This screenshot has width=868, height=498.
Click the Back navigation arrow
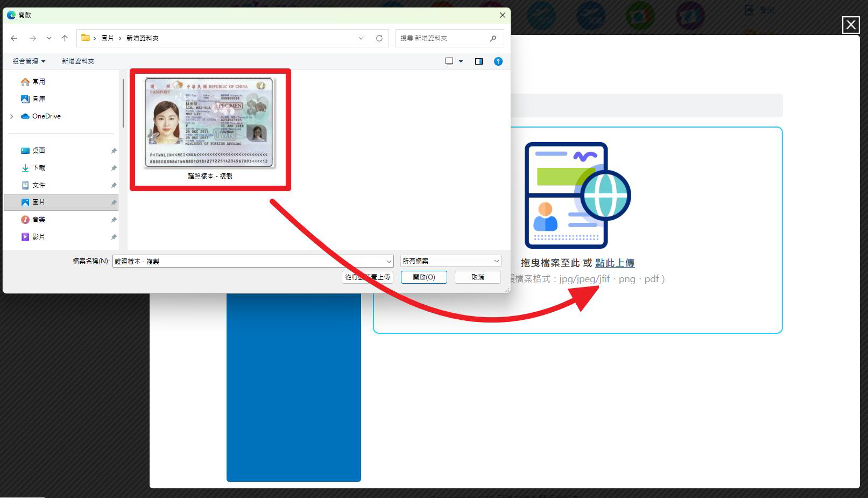click(x=14, y=38)
